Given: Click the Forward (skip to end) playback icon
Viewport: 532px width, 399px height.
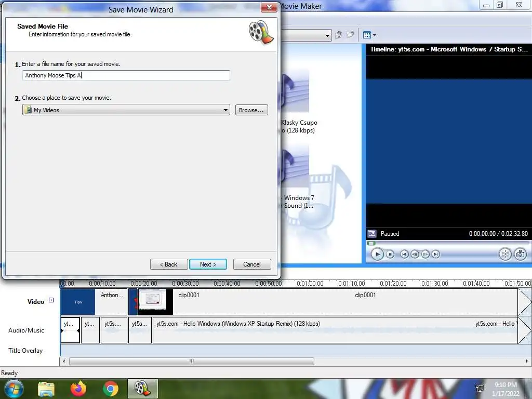Looking at the screenshot, I should point(436,254).
